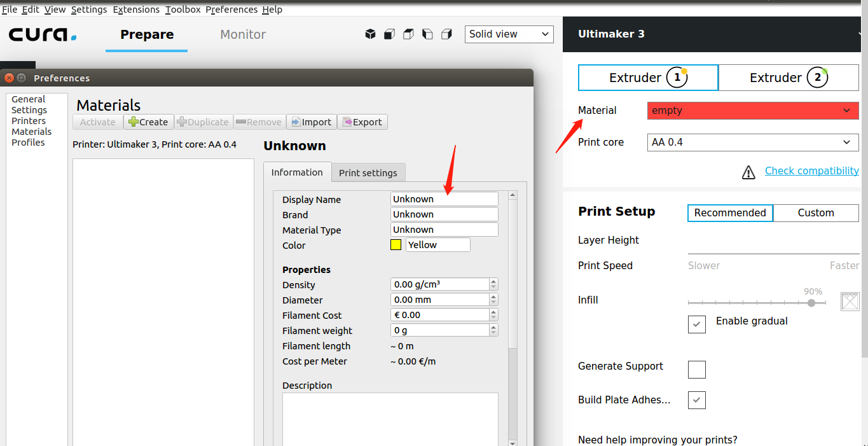Open the Information tab
The width and height of the screenshot is (868, 446).
tap(297, 172)
